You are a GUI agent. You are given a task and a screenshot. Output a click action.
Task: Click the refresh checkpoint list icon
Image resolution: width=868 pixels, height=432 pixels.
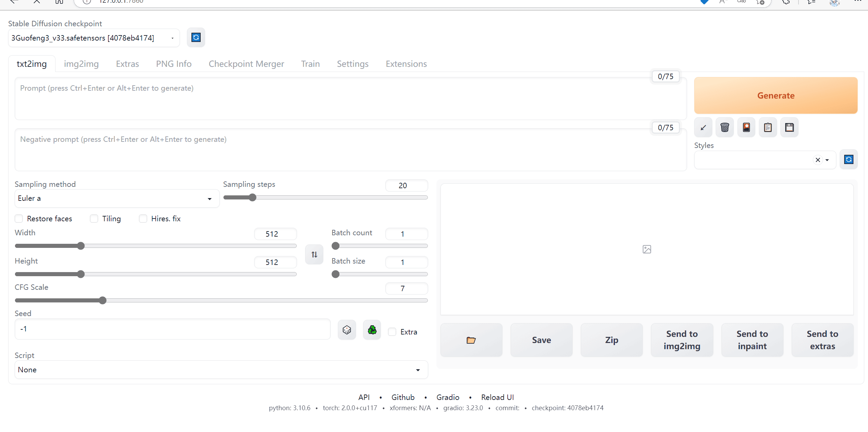196,38
